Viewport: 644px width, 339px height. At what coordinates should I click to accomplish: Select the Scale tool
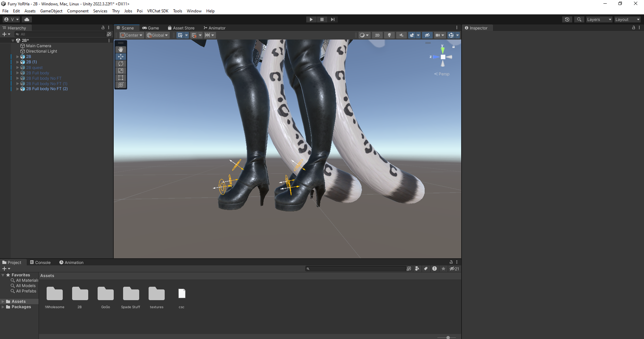pyautogui.click(x=121, y=71)
